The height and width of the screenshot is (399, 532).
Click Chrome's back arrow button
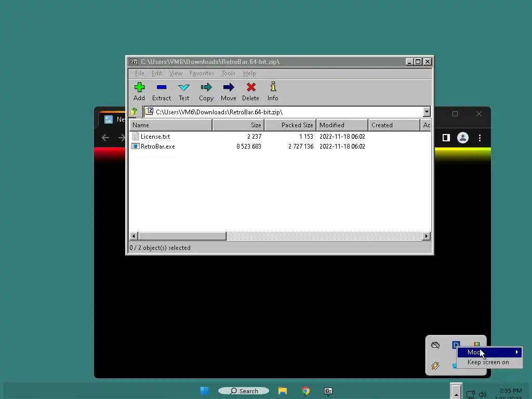(x=105, y=138)
